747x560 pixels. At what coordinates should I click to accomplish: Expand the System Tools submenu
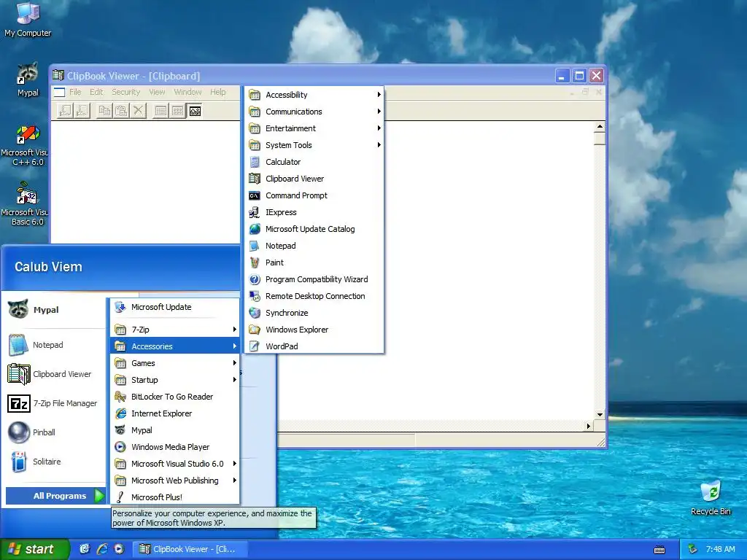(x=314, y=145)
